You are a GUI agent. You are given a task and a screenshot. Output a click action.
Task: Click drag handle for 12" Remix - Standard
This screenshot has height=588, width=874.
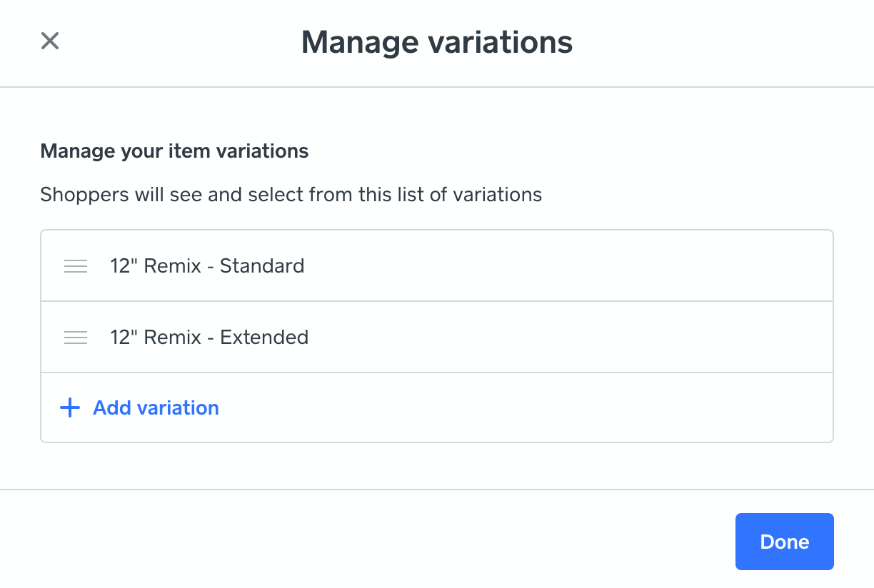pyautogui.click(x=76, y=266)
